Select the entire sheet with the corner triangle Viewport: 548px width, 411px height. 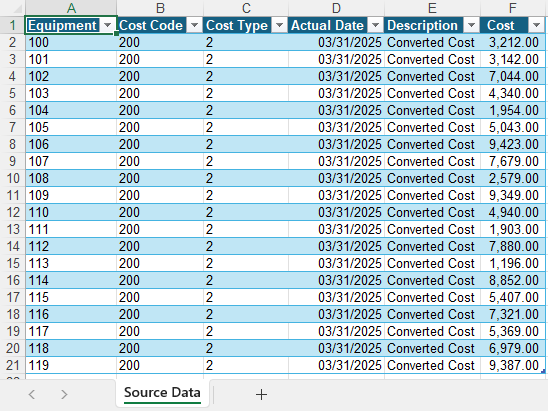click(13, 8)
